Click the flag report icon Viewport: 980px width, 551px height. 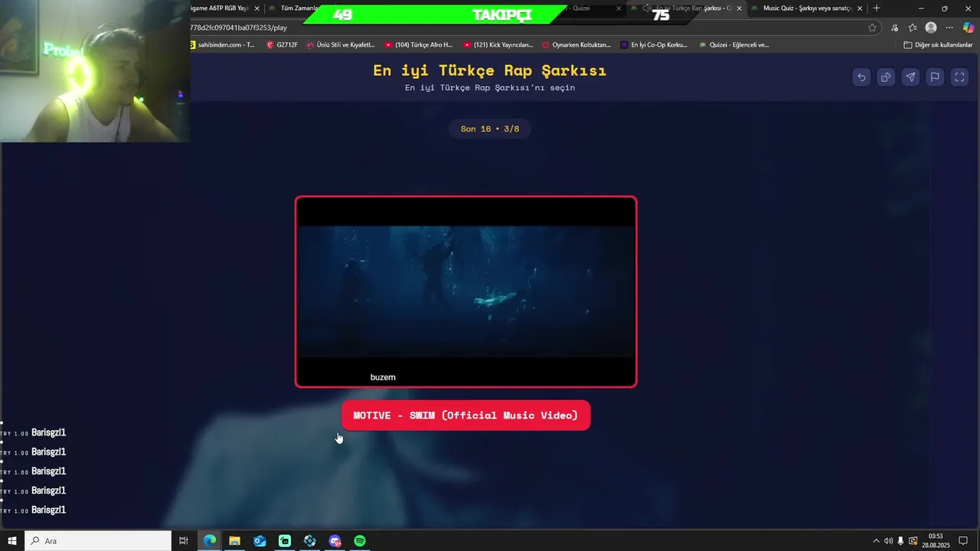(x=935, y=77)
